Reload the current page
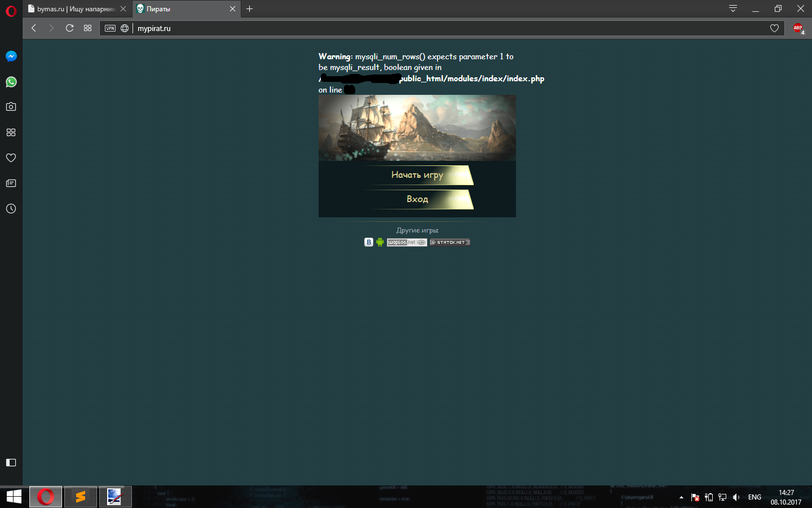This screenshot has height=508, width=812. click(x=69, y=28)
